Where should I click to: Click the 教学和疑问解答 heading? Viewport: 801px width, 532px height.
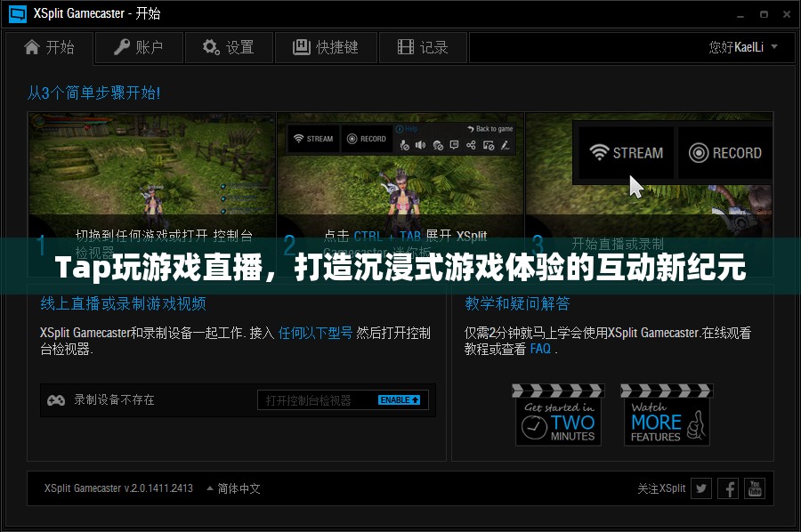517,303
